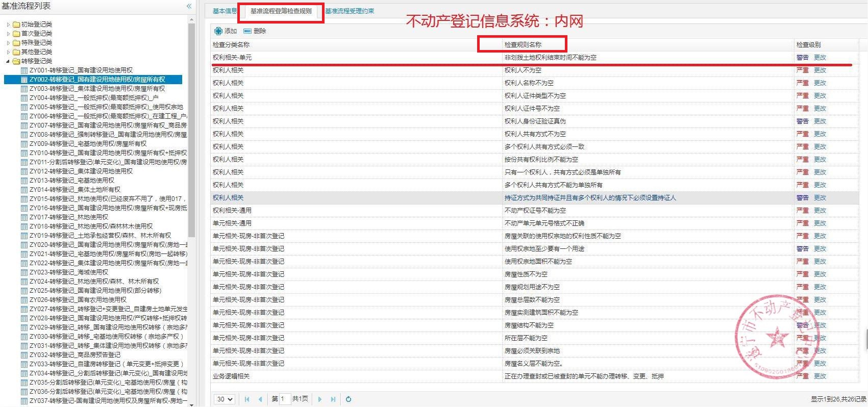Click the green Add (添加) icon
This screenshot has width=868, height=407.
click(218, 31)
